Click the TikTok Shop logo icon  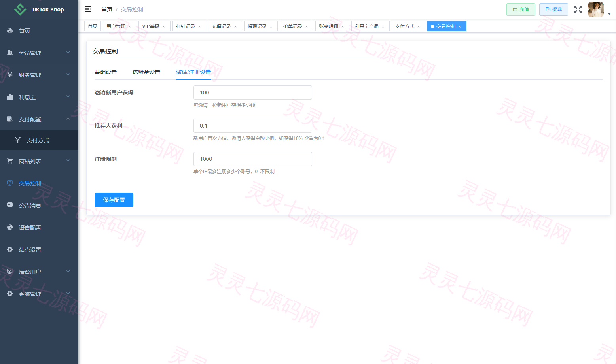click(20, 9)
